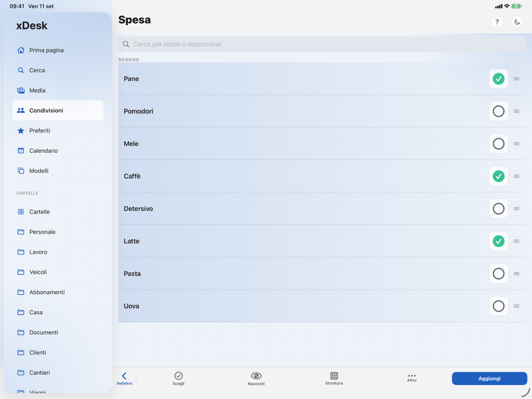Open the Media section
The width and height of the screenshot is (532, 399).
point(58,90)
